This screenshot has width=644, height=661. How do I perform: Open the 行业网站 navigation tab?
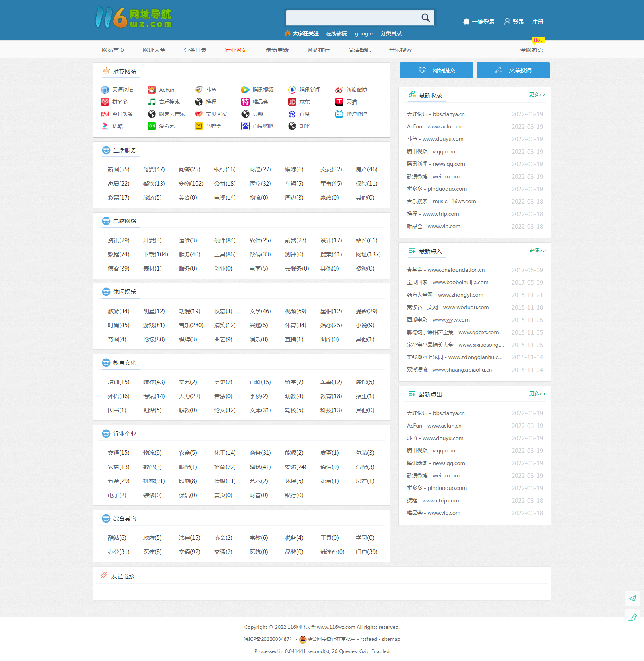236,50
